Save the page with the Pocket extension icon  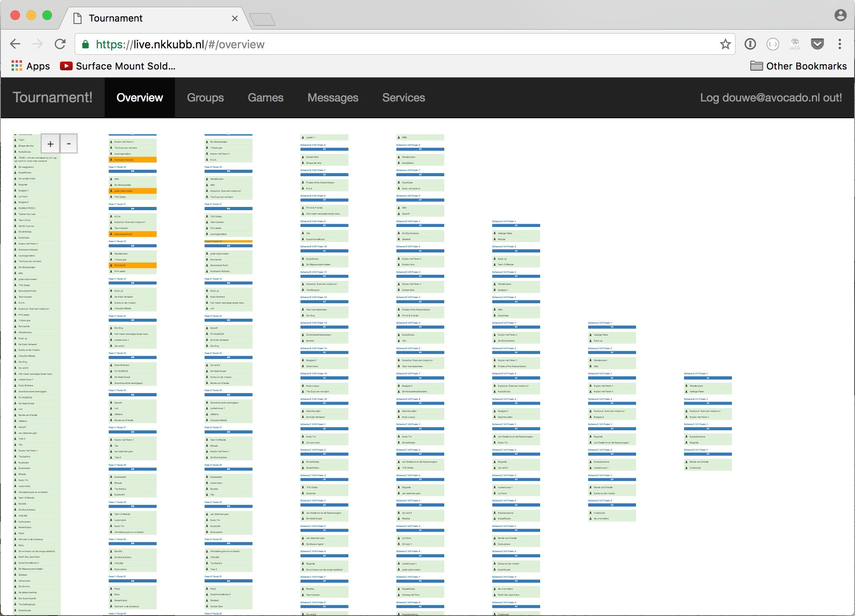tap(817, 44)
